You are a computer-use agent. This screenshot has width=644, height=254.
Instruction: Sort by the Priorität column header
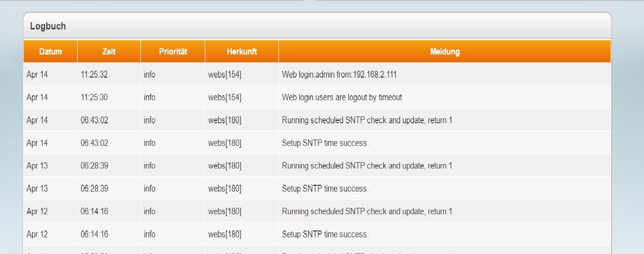pos(173,52)
